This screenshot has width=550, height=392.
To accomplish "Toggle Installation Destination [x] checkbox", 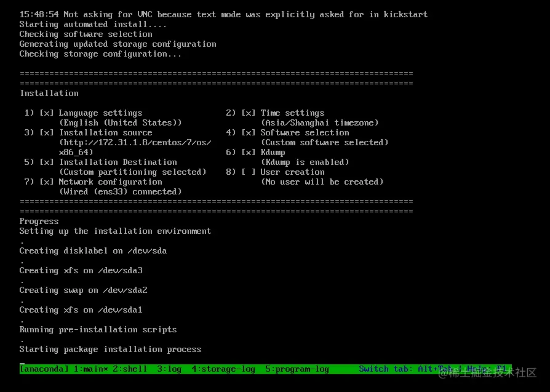I will [x=47, y=162].
